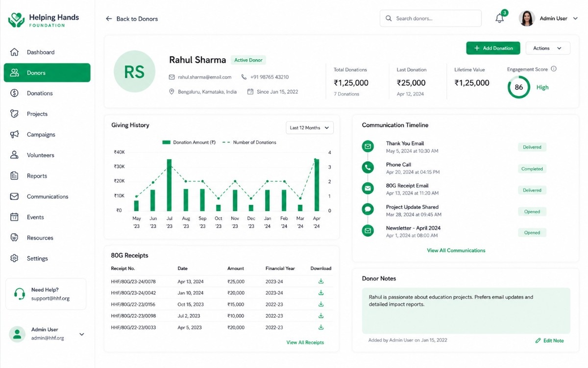Click the location pin icon beside Bengaluru

pyautogui.click(x=171, y=92)
